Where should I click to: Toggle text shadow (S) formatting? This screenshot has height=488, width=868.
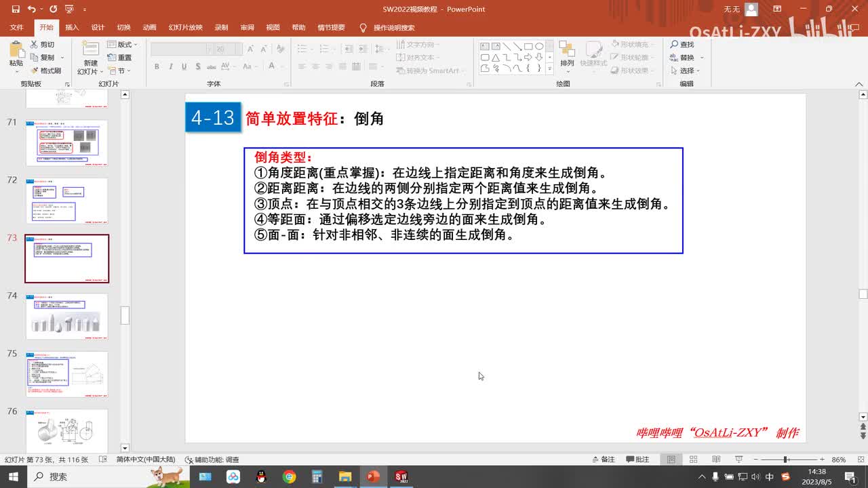coord(197,66)
